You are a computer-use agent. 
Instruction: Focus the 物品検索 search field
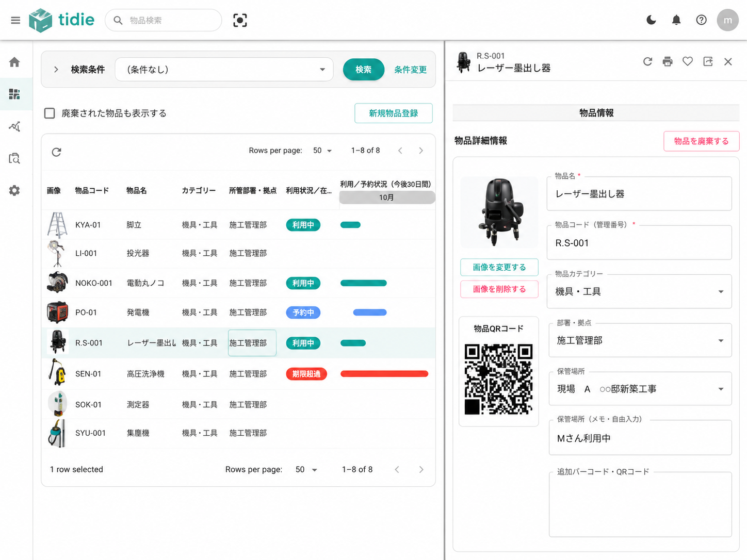click(x=164, y=20)
